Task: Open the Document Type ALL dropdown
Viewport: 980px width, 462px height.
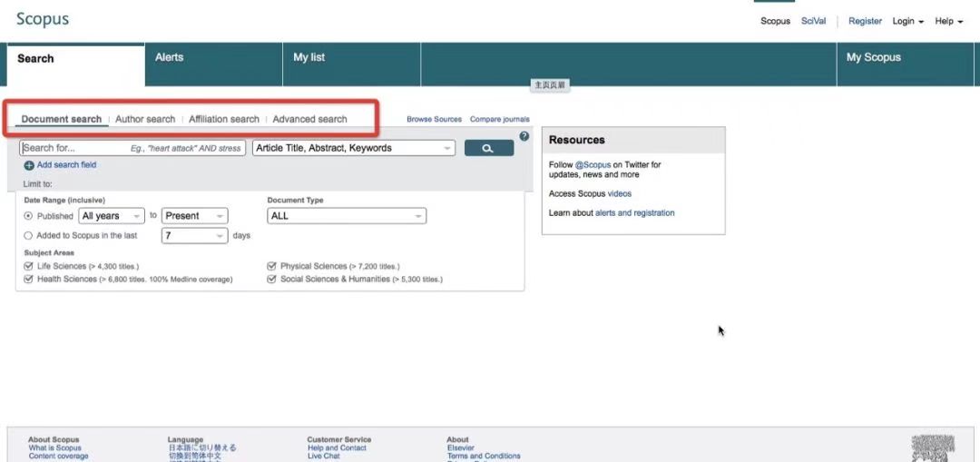Action: coord(347,216)
